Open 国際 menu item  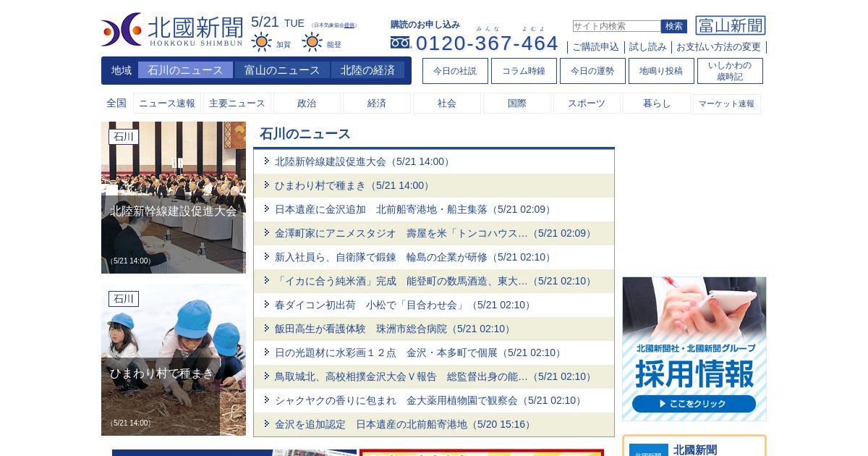[517, 104]
